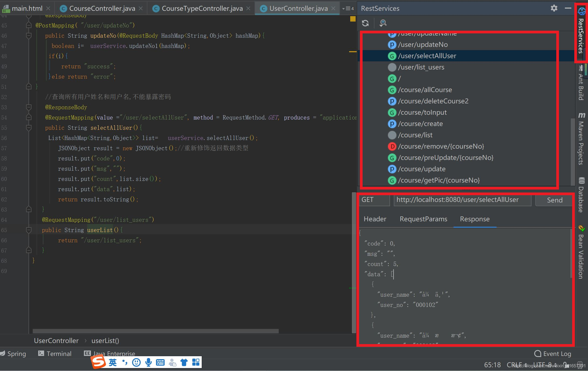Open the Ant Build tool window
This screenshot has height=371, width=588.
coord(581,83)
